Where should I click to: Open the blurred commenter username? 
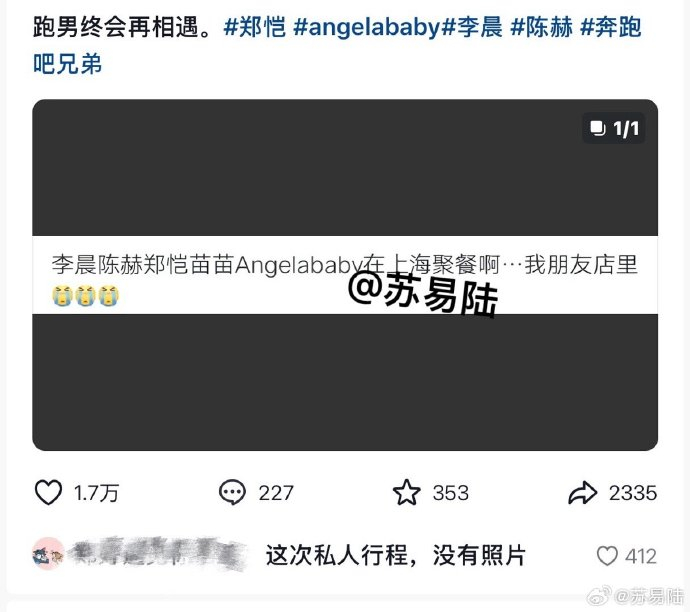point(158,554)
